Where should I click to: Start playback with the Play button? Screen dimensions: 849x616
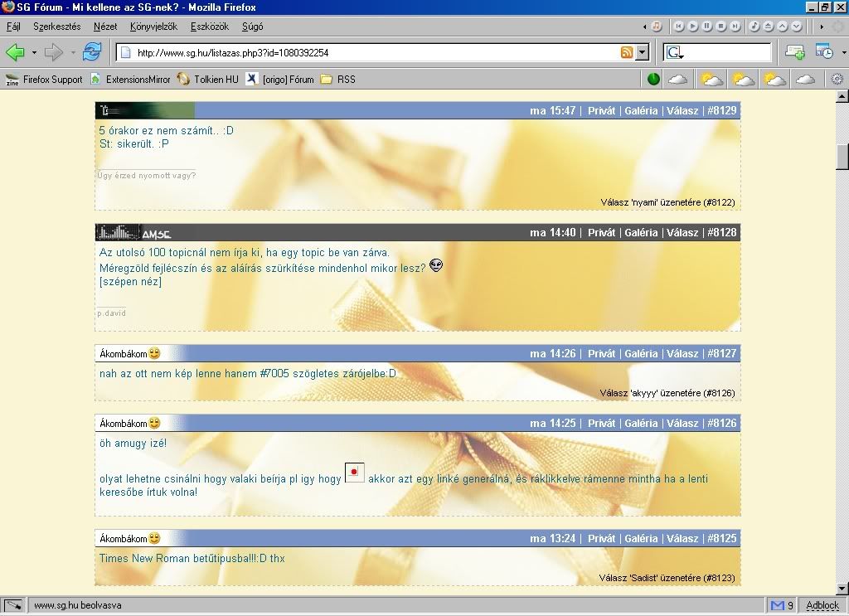(x=692, y=26)
